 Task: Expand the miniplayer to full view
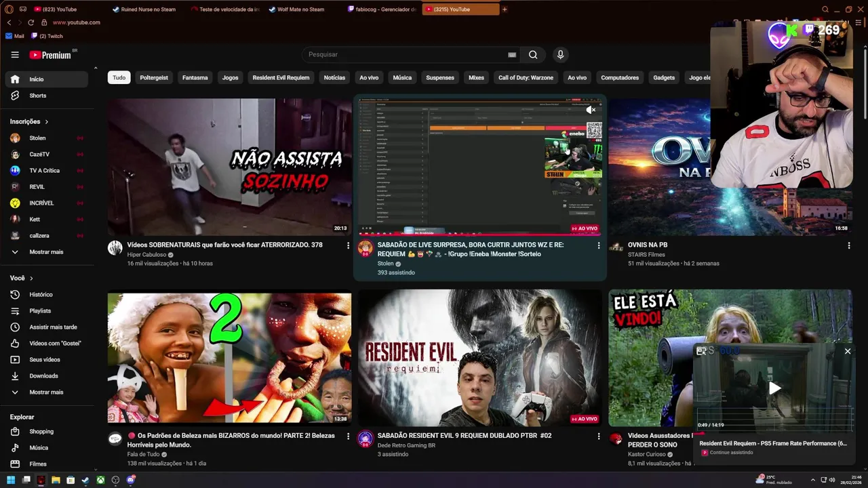[701, 351]
